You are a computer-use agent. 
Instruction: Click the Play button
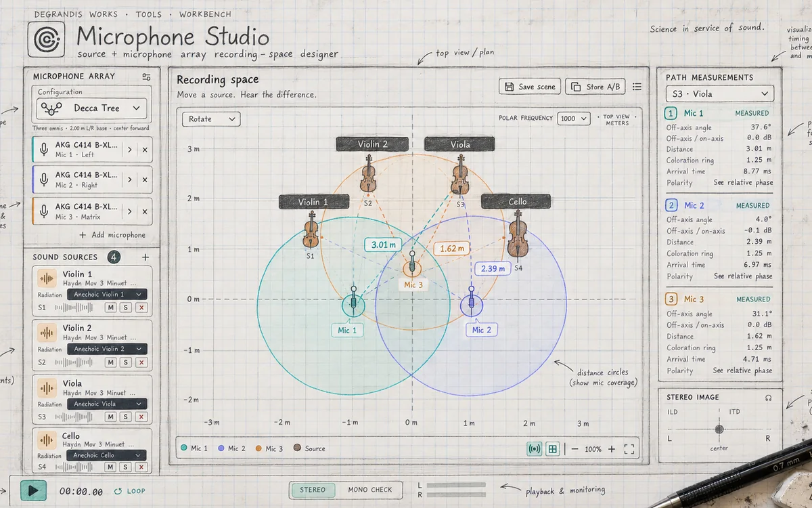coord(33,491)
